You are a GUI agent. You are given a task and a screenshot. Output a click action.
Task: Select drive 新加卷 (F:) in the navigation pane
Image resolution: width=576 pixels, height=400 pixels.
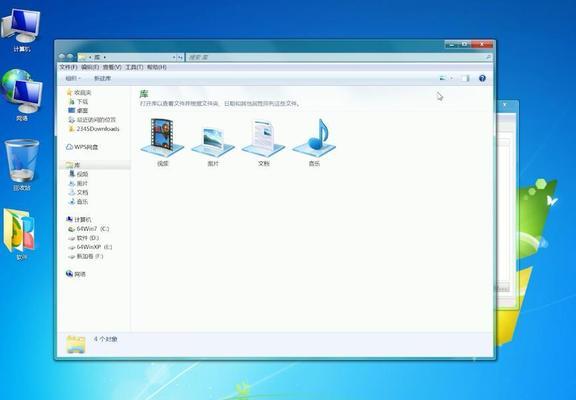point(86,256)
